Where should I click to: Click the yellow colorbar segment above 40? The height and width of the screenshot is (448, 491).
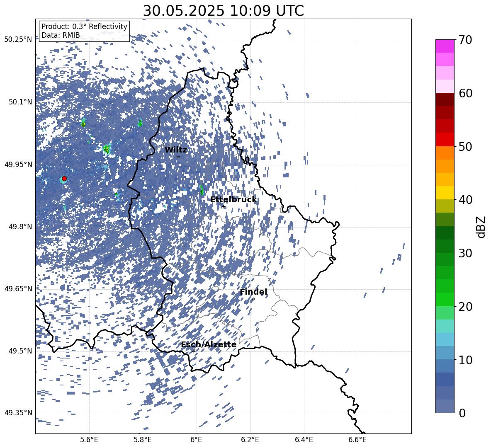click(x=445, y=193)
